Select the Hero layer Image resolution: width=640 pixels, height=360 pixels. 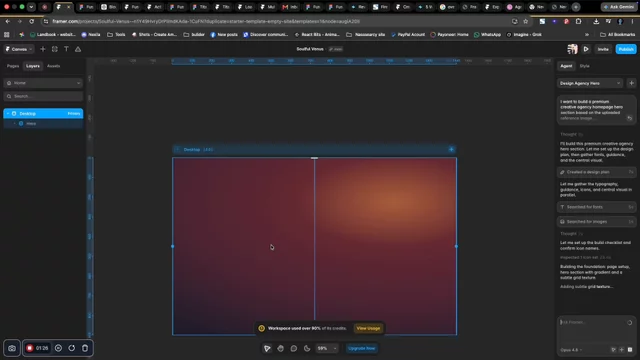tap(43, 123)
